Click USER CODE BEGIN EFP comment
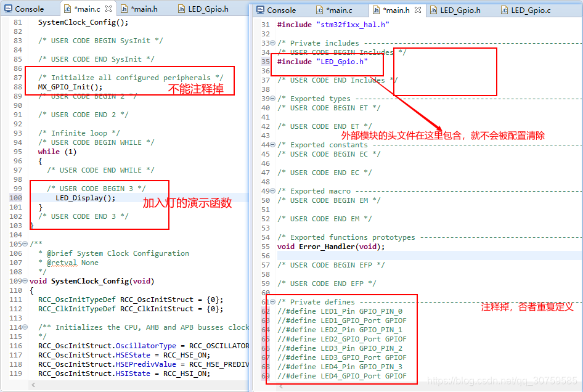583x392 pixels. 331,265
